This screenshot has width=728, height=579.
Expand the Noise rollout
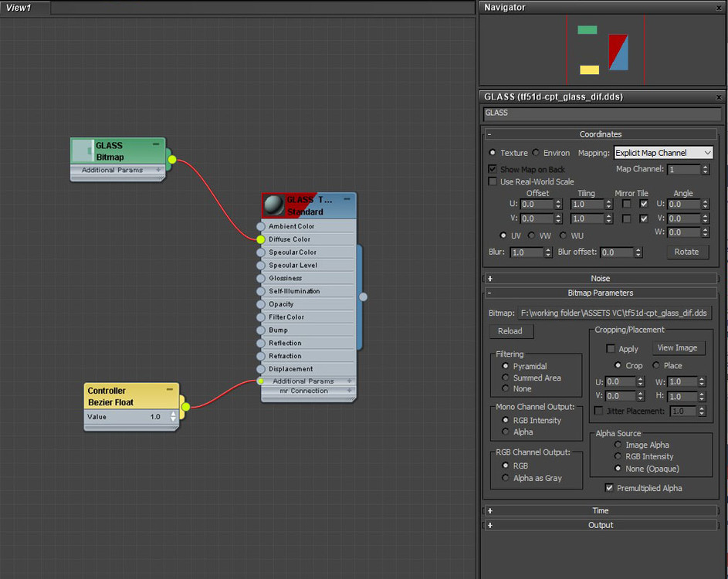[600, 278]
